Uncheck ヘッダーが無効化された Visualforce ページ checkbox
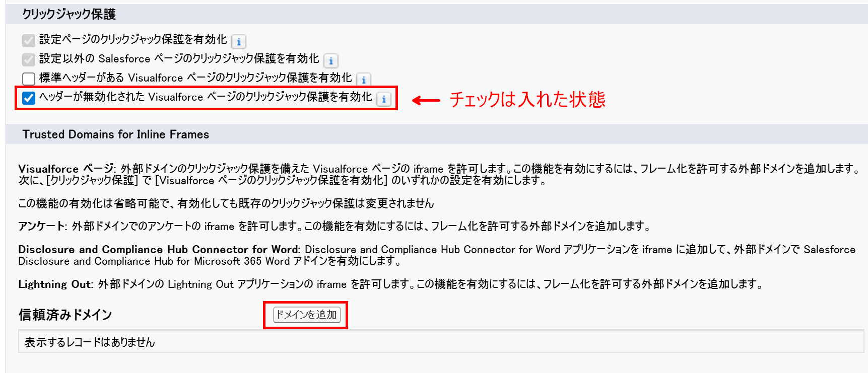The width and height of the screenshot is (868, 373). pos(29,98)
